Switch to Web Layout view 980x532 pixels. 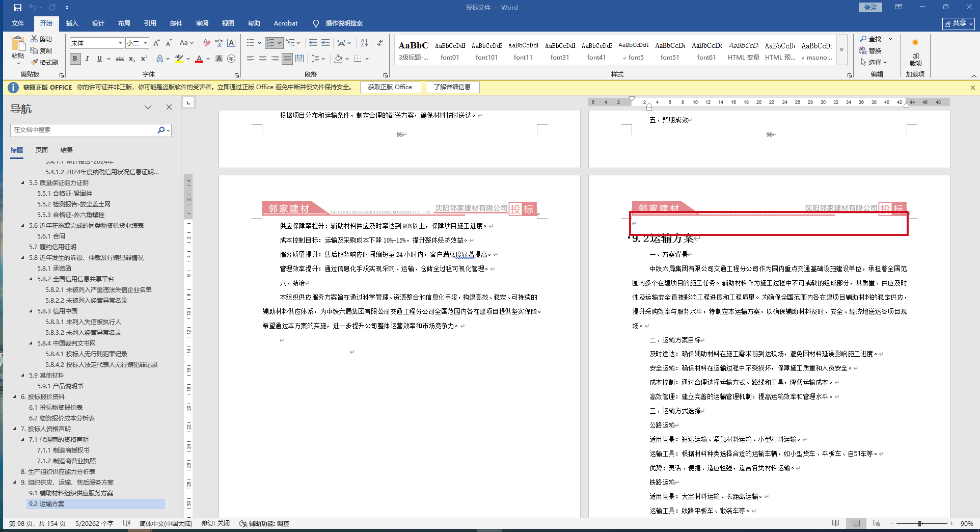pyautogui.click(x=876, y=523)
